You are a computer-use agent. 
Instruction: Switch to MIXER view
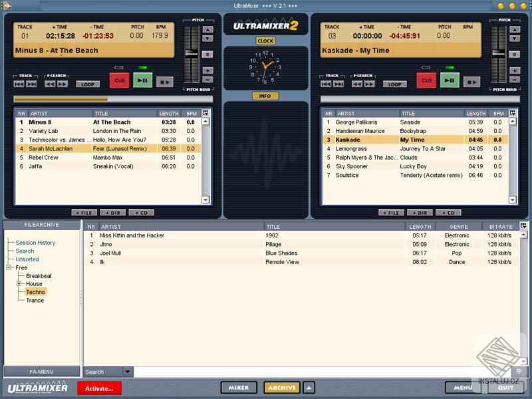[x=239, y=388]
